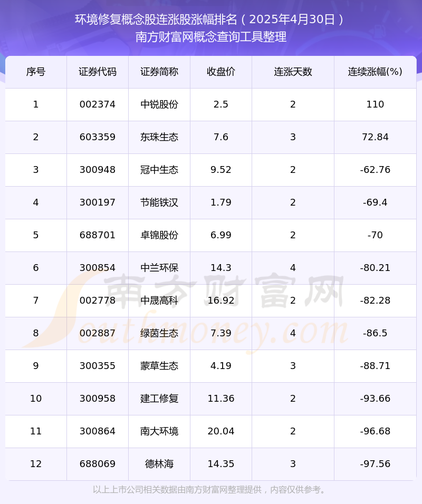This screenshot has width=422, height=504.
Task: Select stock code 002374
Action: point(98,104)
